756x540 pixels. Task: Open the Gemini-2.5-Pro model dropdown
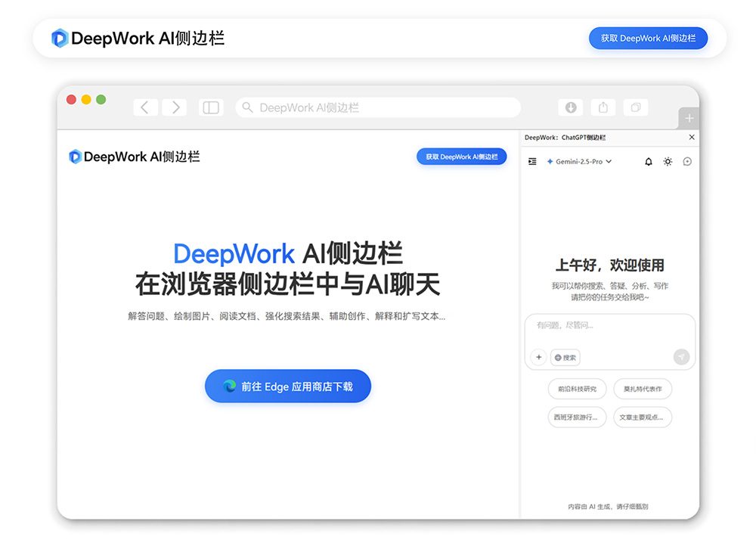point(579,162)
